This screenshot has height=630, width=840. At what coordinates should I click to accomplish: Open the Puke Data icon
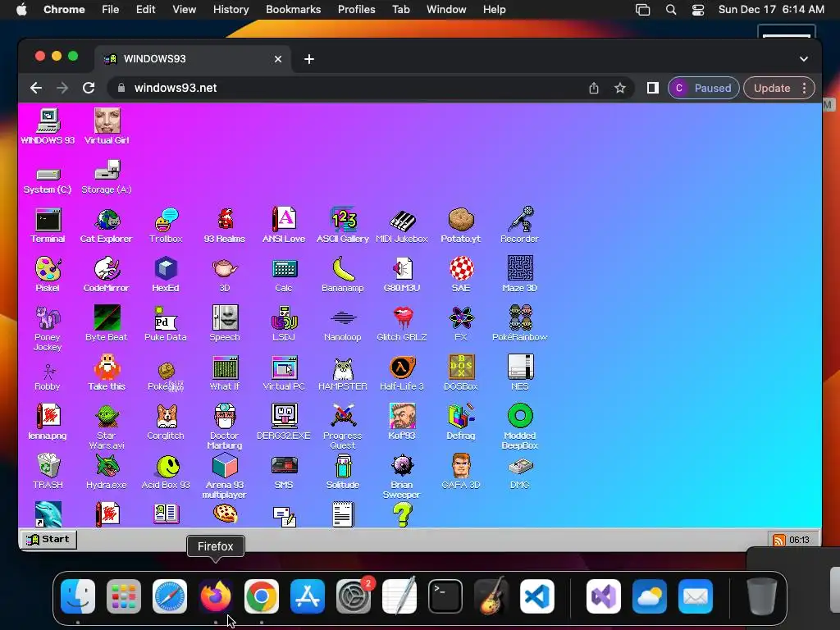(x=166, y=323)
